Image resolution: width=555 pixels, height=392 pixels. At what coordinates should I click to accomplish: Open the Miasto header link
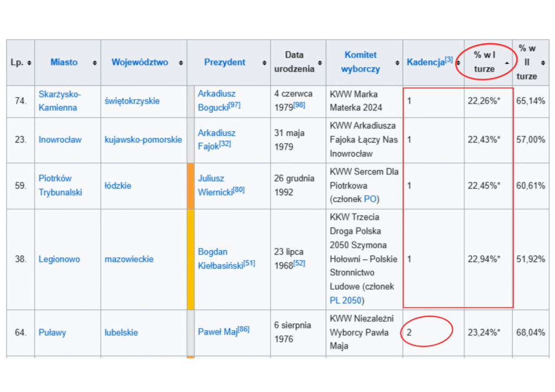[x=64, y=62]
